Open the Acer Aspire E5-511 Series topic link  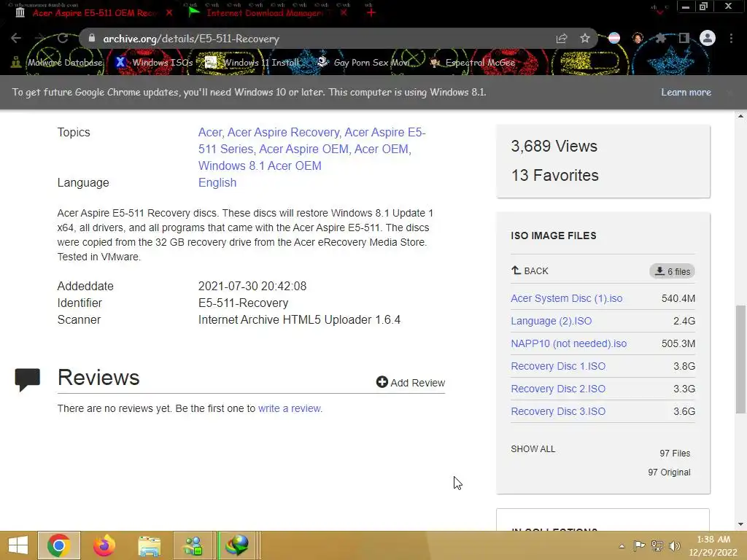[312, 141]
